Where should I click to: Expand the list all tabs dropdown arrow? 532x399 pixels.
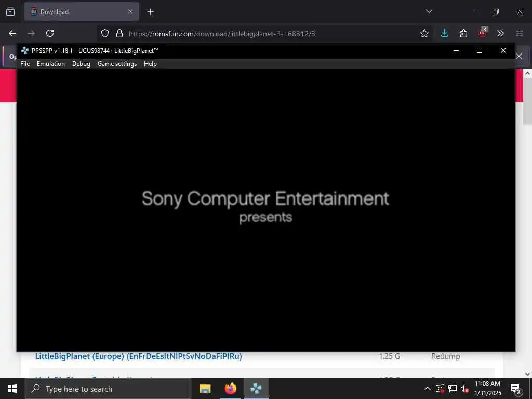(429, 11)
